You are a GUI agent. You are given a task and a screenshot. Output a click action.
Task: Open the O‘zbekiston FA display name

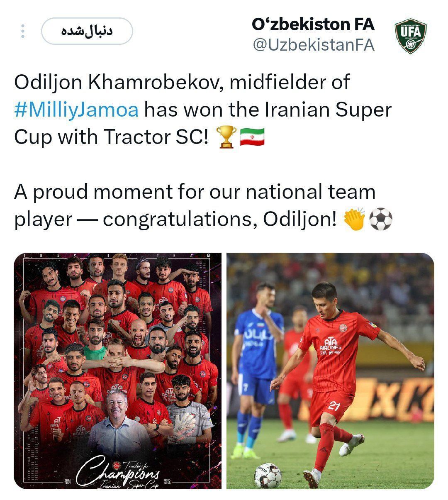coord(313,24)
